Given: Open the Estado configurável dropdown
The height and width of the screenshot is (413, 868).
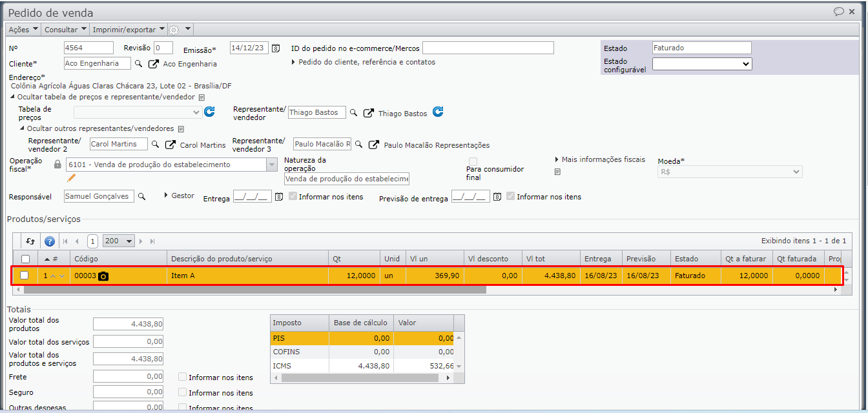Looking at the screenshot, I should [701, 64].
